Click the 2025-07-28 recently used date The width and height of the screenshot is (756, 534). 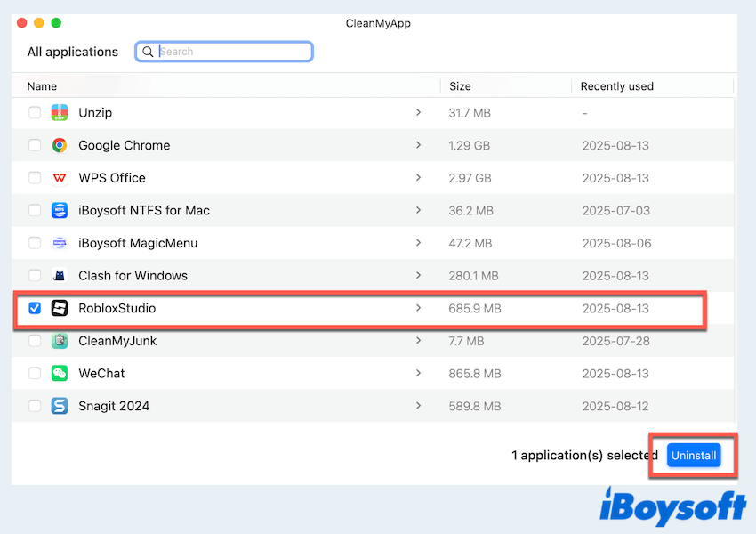pyautogui.click(x=615, y=341)
